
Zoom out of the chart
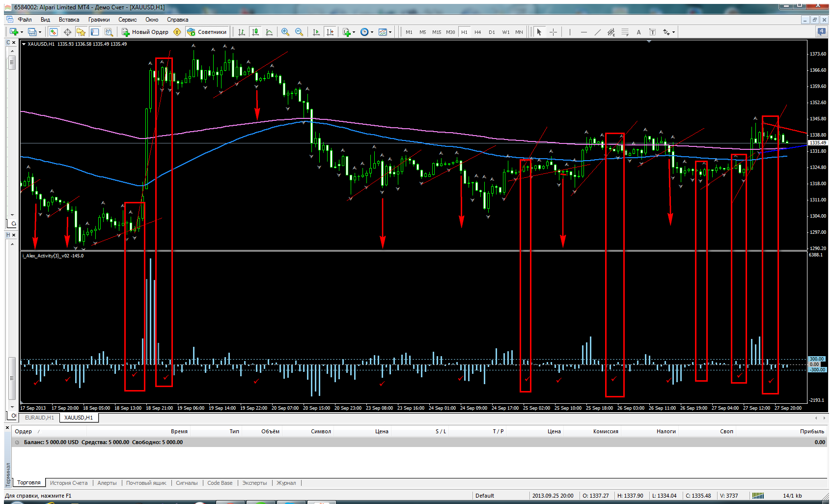(x=299, y=32)
